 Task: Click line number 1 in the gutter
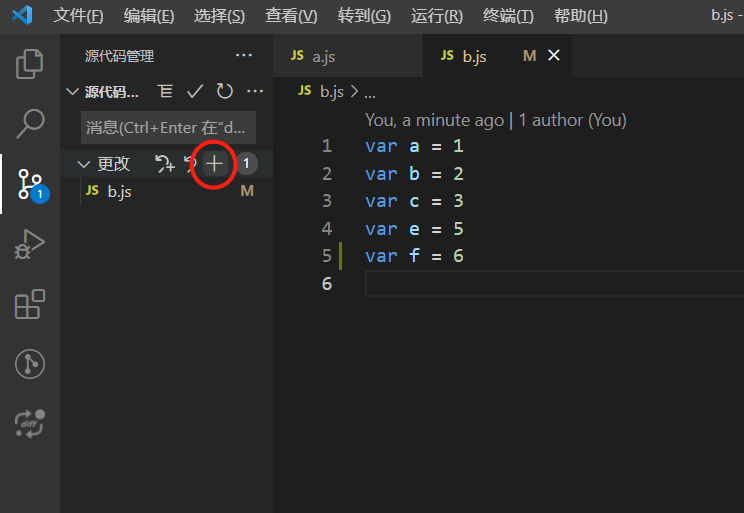click(x=327, y=146)
